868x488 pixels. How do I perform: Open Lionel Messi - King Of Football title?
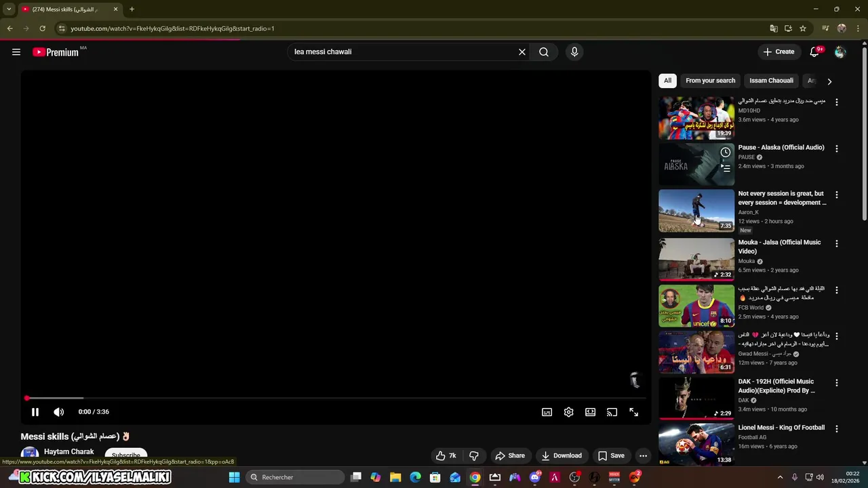coord(781,428)
